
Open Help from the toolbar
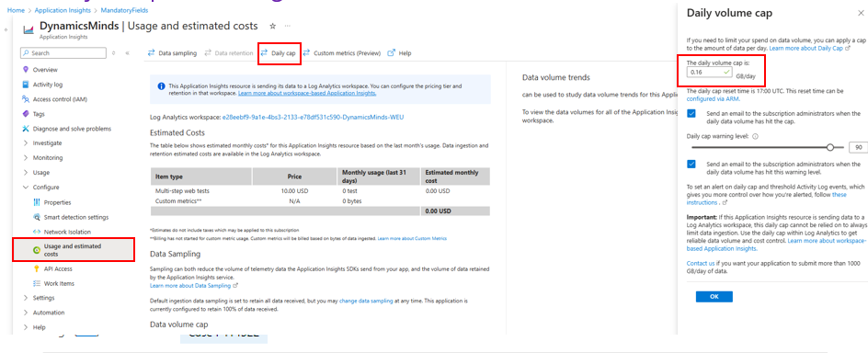click(x=399, y=53)
